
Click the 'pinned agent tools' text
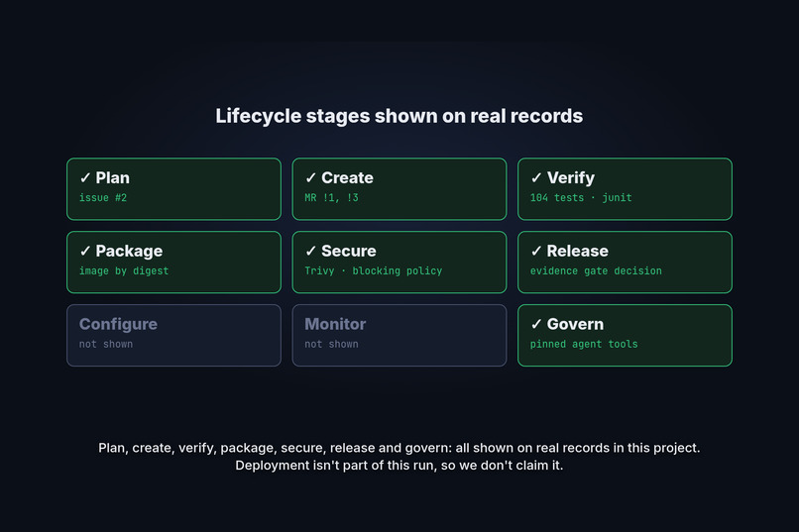(584, 344)
